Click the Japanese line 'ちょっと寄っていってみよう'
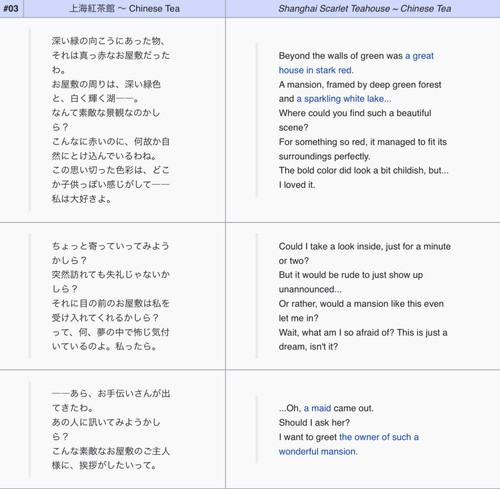Screen dimensions: 500x489 point(111,246)
